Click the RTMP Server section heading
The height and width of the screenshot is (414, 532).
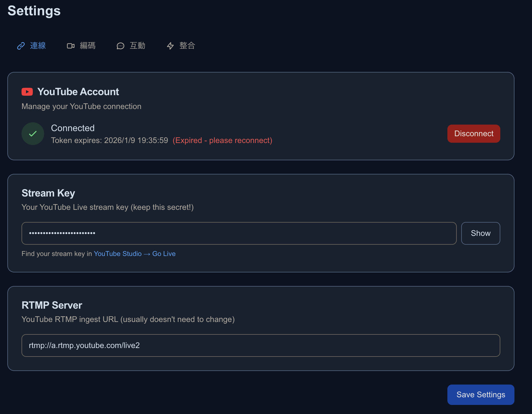52,305
